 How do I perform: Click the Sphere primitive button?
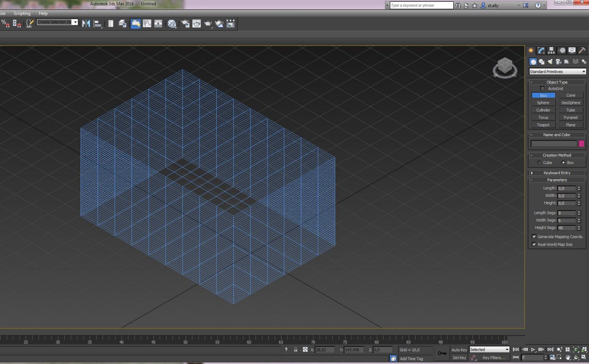pyautogui.click(x=543, y=103)
